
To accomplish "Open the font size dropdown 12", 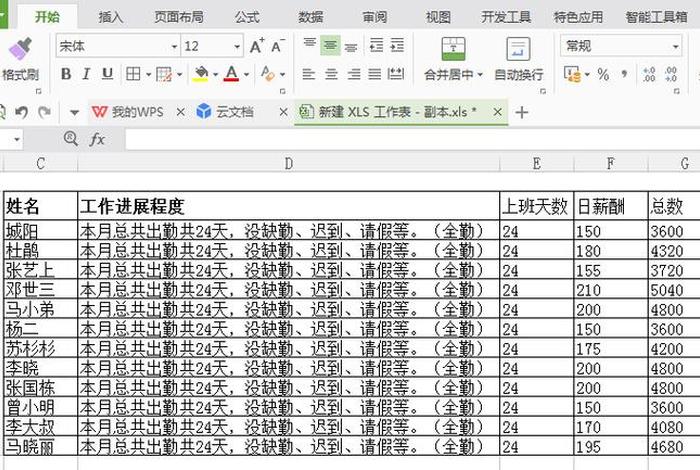I will 237,46.
